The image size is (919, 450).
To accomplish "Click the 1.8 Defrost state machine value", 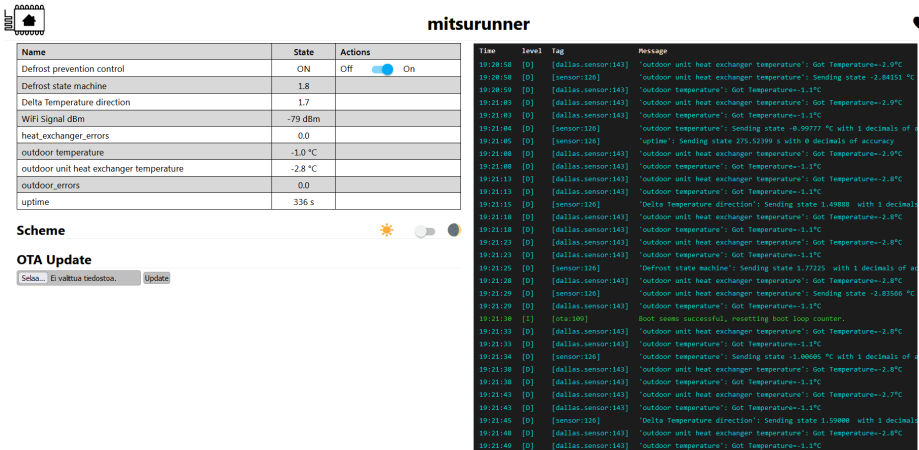I will click(304, 86).
